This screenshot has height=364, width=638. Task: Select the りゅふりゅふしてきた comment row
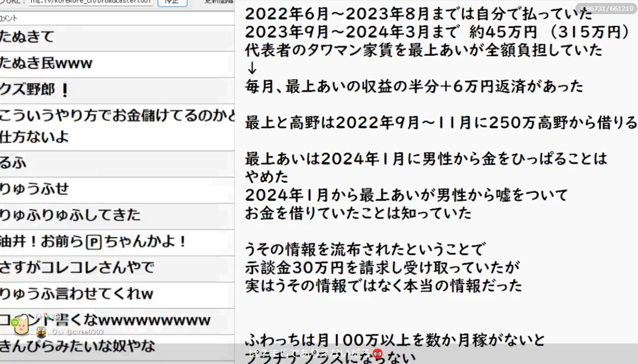[x=116, y=215]
